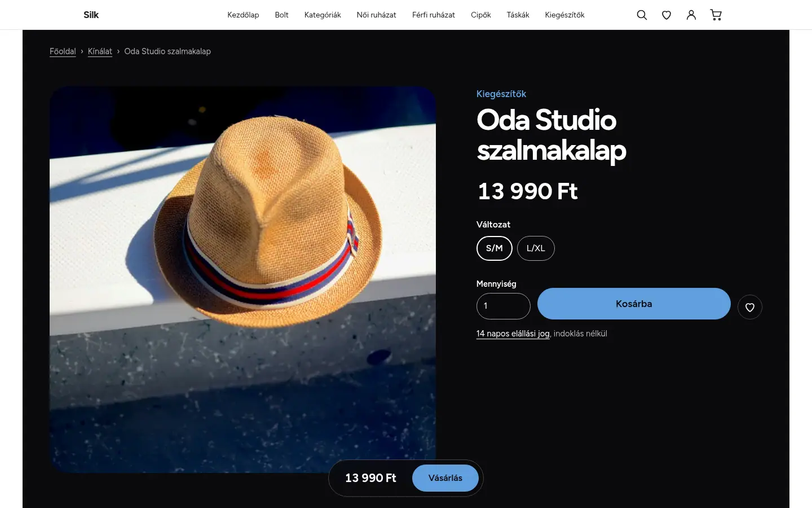
Task: Open Táskák in the navigation
Action: pos(518,15)
